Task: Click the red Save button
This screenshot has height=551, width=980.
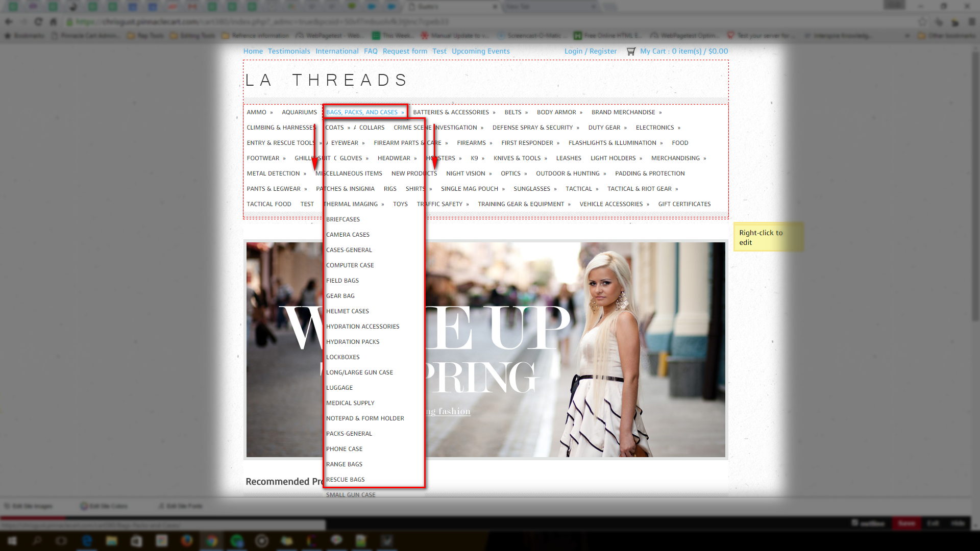Action: [906, 523]
